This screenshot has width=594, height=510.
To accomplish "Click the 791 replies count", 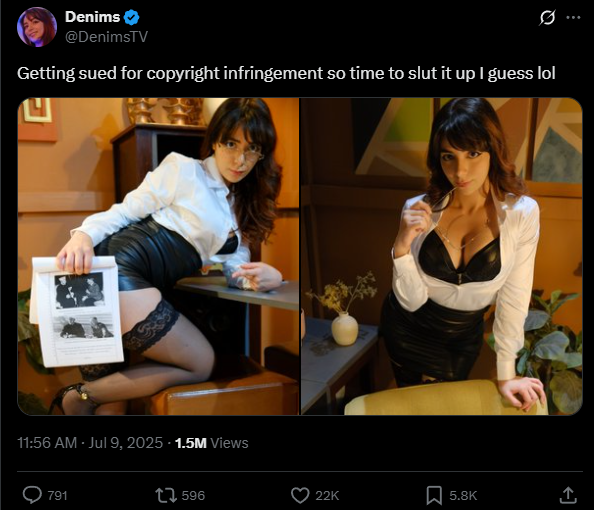I will (x=57, y=496).
